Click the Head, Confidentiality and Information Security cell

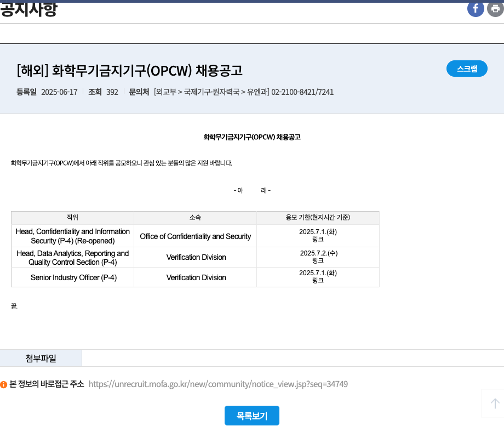click(73, 236)
